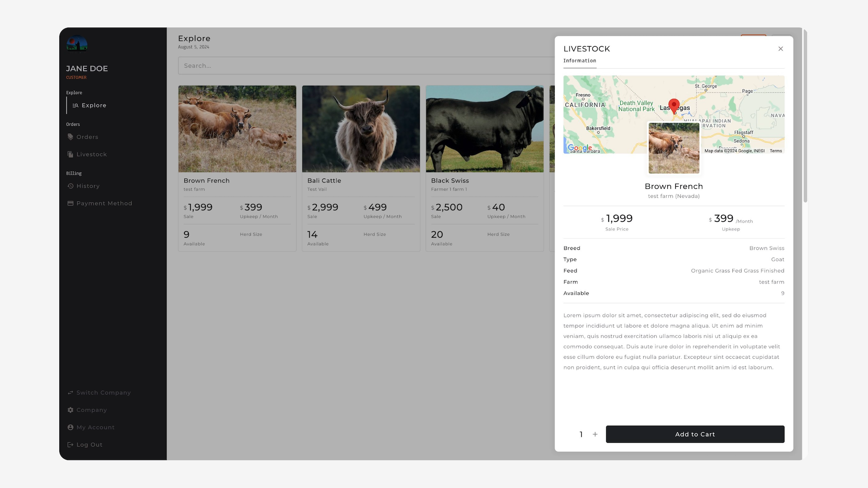Viewport: 868px width, 488px height.
Task: Click the Company gear icon
Action: pos(70,410)
